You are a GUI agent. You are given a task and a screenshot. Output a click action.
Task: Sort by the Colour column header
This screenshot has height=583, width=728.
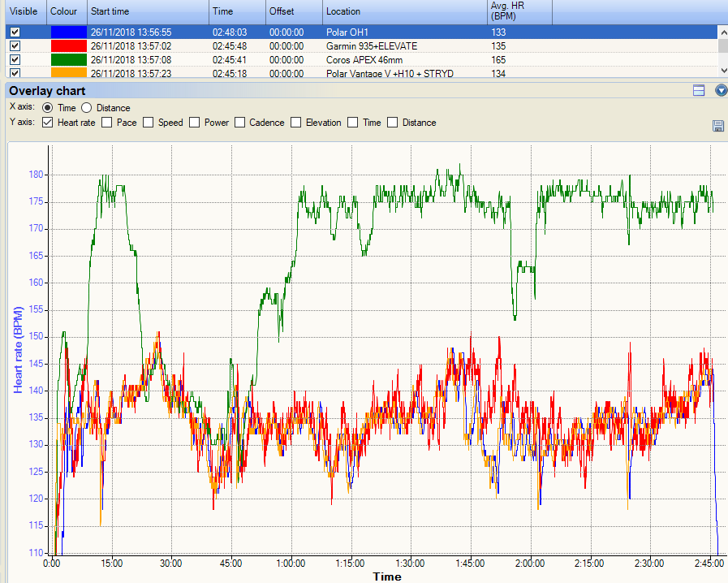[x=67, y=11]
